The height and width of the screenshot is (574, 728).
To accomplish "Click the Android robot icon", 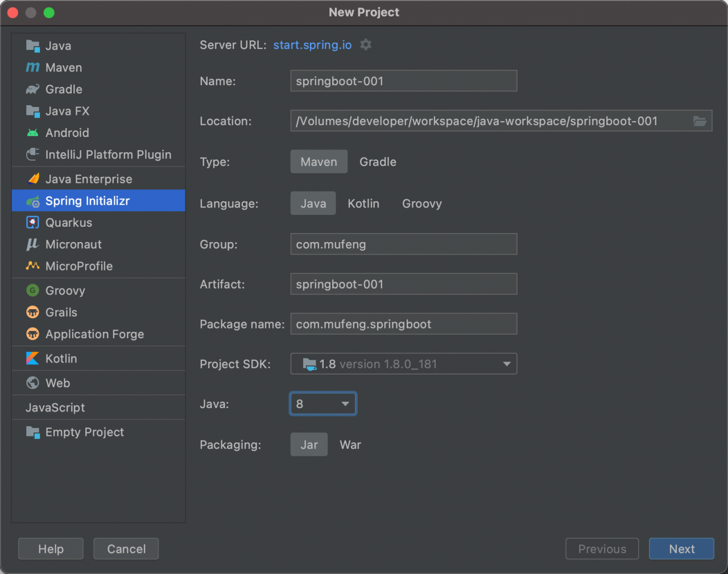I will click(33, 132).
